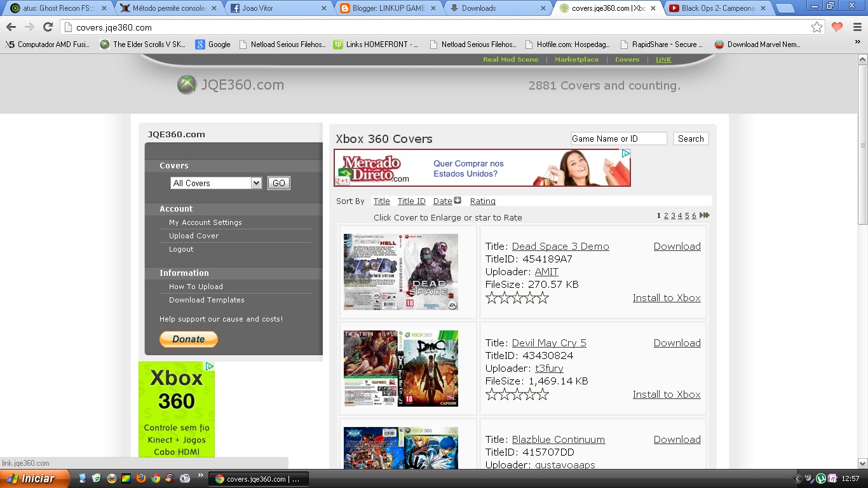Open a new browser tab

pos(785,8)
